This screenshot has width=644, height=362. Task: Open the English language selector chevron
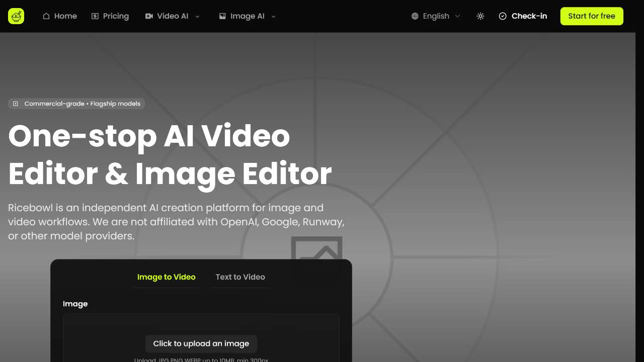click(457, 16)
